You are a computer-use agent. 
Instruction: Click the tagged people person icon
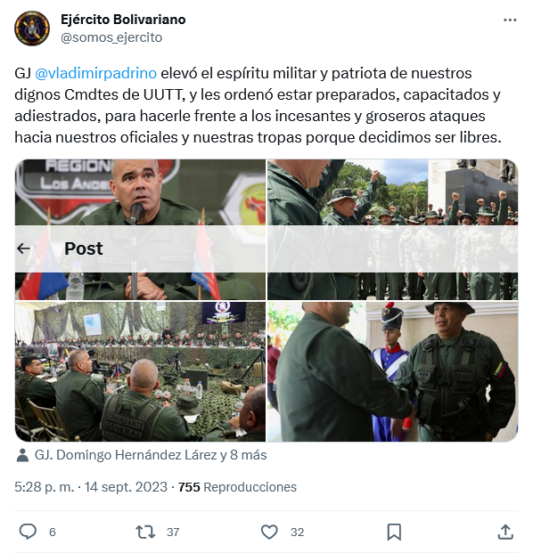[x=22, y=455]
